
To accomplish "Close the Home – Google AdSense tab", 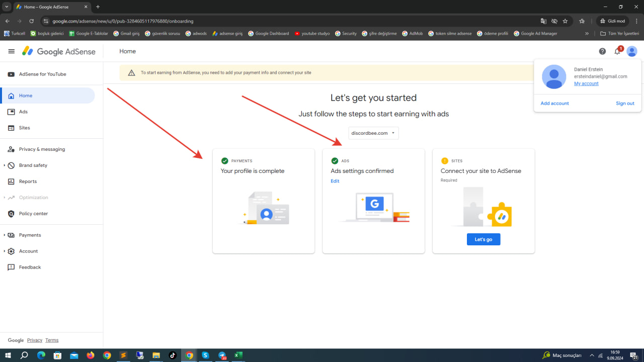I will coord(86,7).
